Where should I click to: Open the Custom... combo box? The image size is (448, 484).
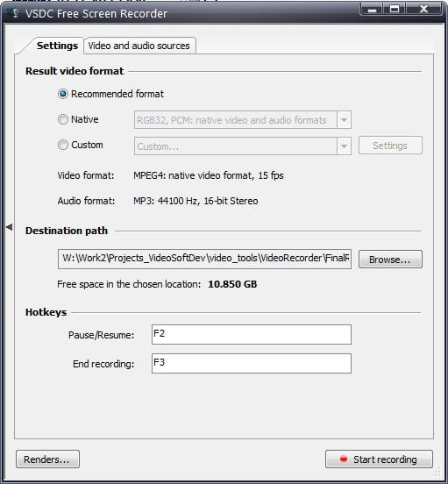coord(243,146)
